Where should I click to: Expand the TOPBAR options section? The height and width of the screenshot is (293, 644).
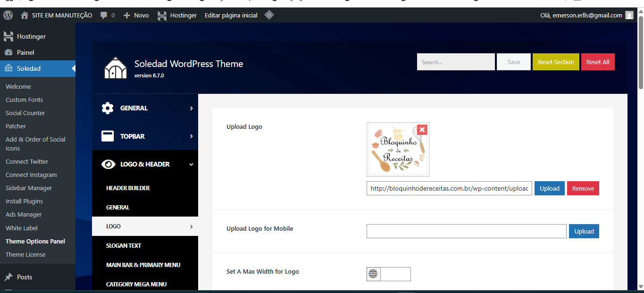(145, 136)
